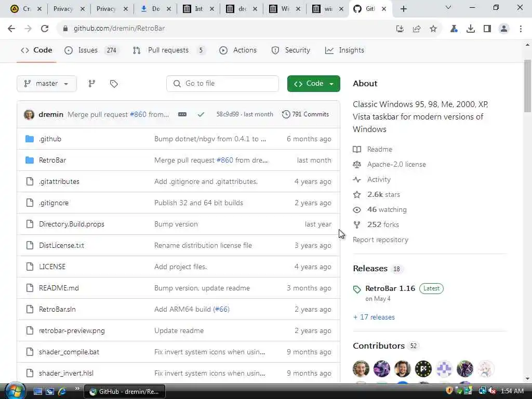
Task: Open the Chrome three-dot menu
Action: pos(521,29)
